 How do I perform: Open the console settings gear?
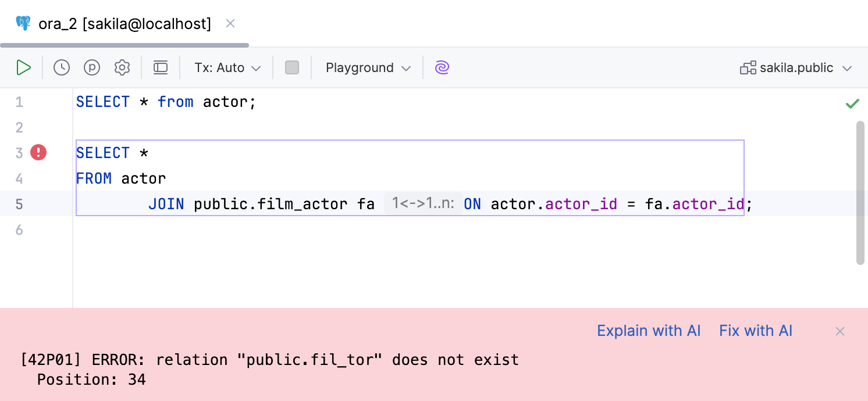coord(122,67)
